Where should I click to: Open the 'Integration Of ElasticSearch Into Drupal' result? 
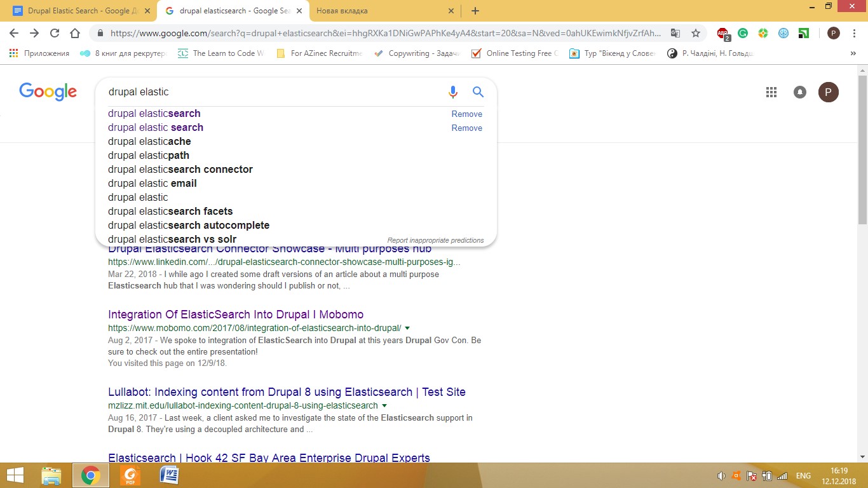(x=235, y=314)
